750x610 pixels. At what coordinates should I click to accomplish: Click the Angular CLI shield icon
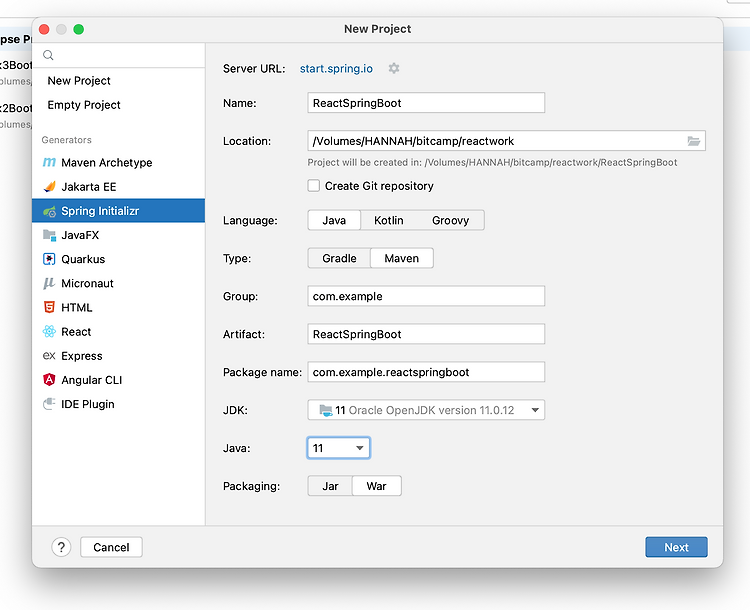point(49,380)
